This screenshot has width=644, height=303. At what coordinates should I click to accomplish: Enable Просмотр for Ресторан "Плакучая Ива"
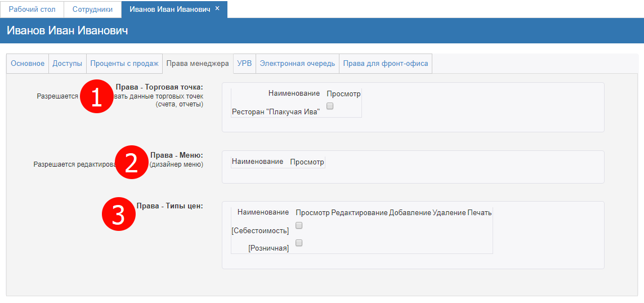tap(330, 106)
